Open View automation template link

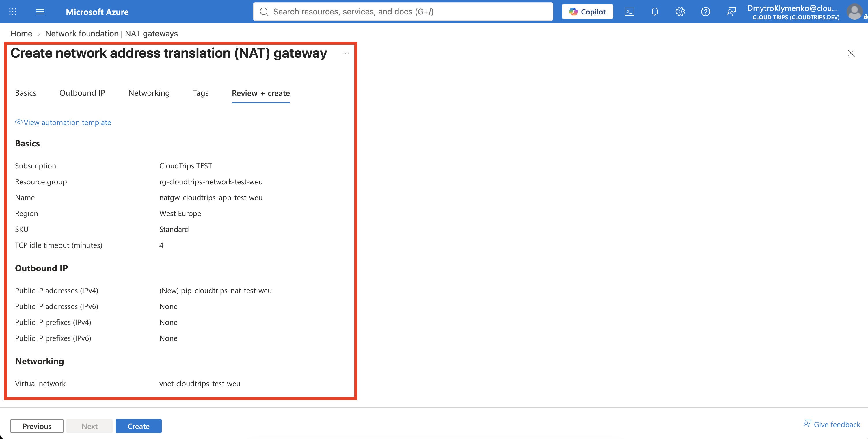(x=63, y=123)
